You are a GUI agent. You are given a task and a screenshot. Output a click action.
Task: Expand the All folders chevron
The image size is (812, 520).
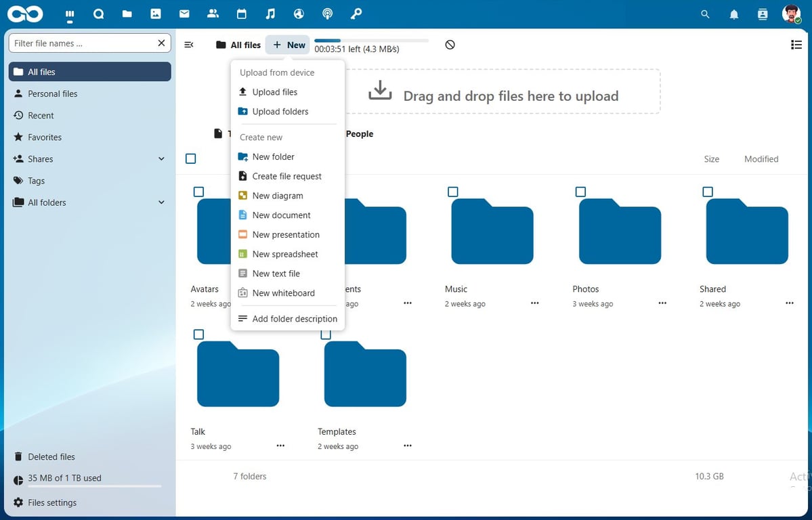pos(161,202)
